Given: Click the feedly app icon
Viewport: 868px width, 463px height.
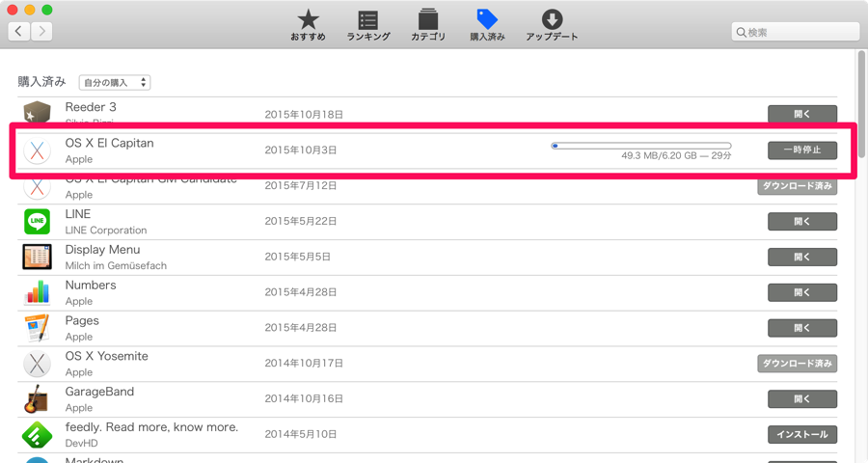Looking at the screenshot, I should 37,435.
